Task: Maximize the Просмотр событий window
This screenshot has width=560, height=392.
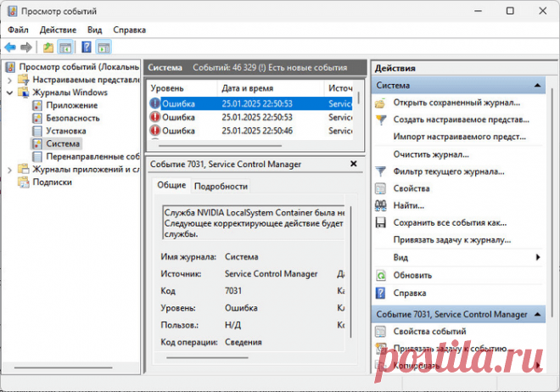Action: point(510,11)
